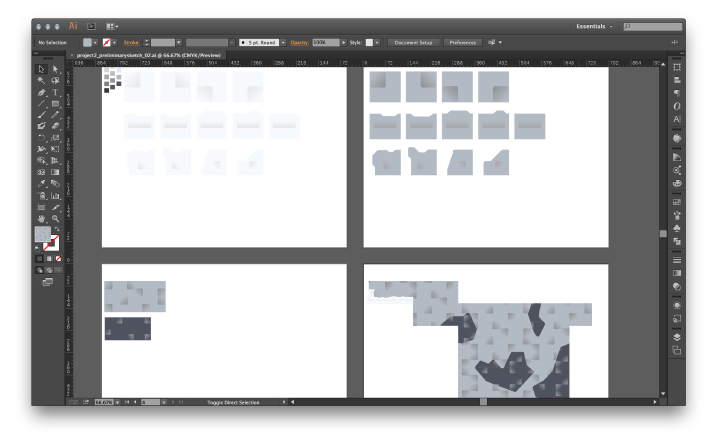Screen dimensions: 717x448
Task: Click the Fill color swatch in toolbox
Action: click(42, 234)
